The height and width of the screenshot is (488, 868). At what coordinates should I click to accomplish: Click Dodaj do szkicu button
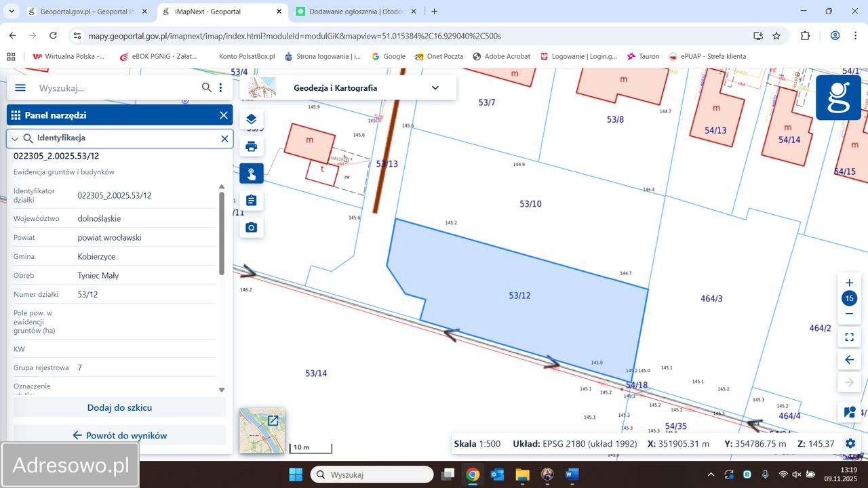point(119,407)
